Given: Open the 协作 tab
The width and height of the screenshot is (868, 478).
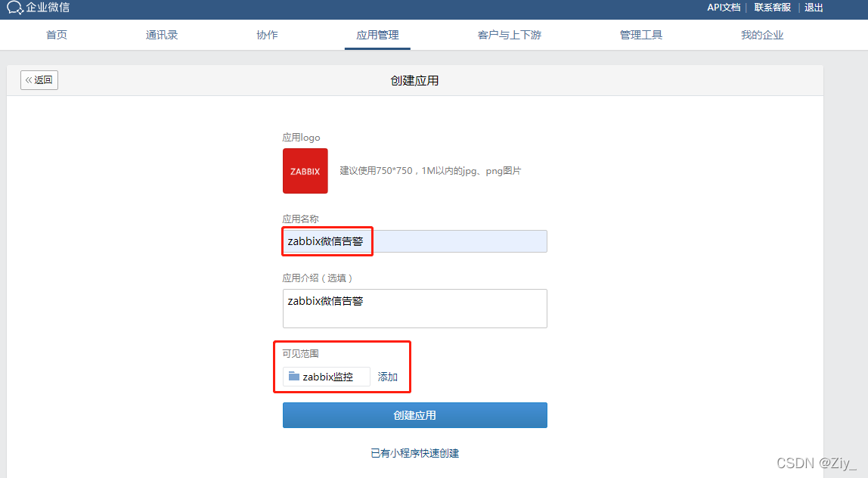Looking at the screenshot, I should (267, 35).
